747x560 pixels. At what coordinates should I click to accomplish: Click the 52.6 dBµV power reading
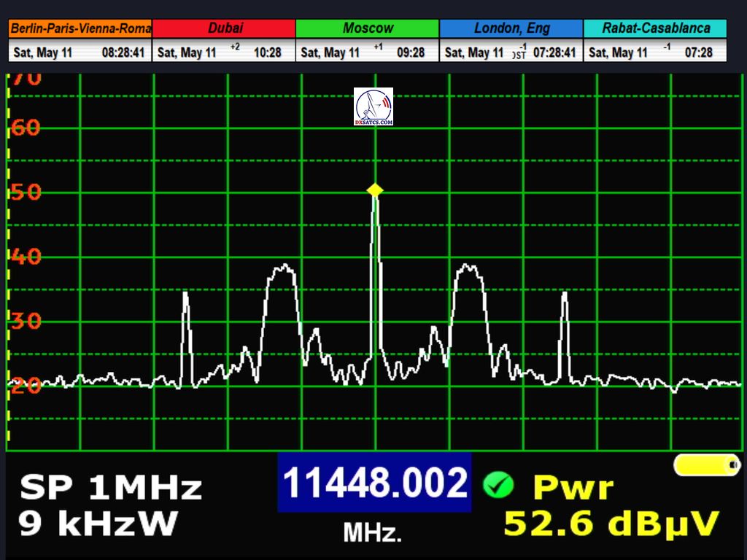611,524
